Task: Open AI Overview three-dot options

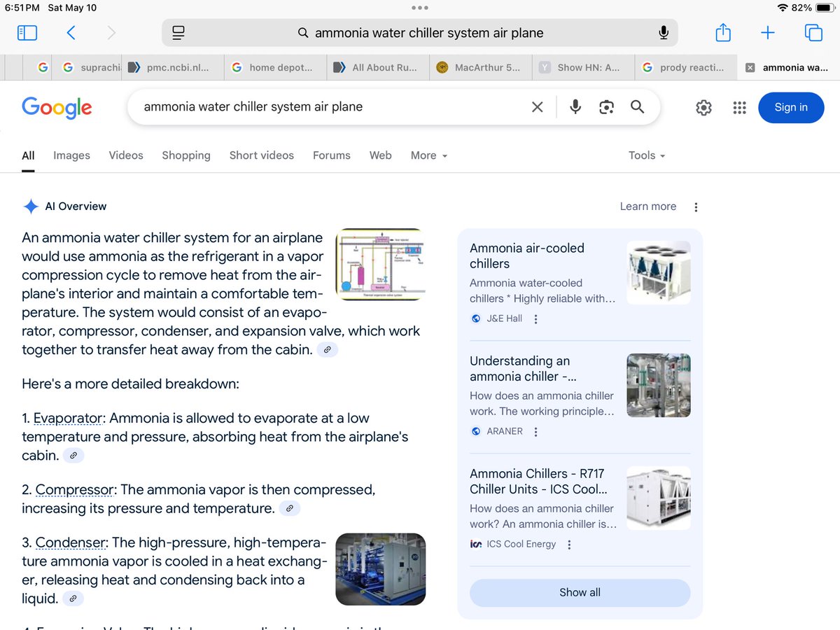Action: click(696, 207)
